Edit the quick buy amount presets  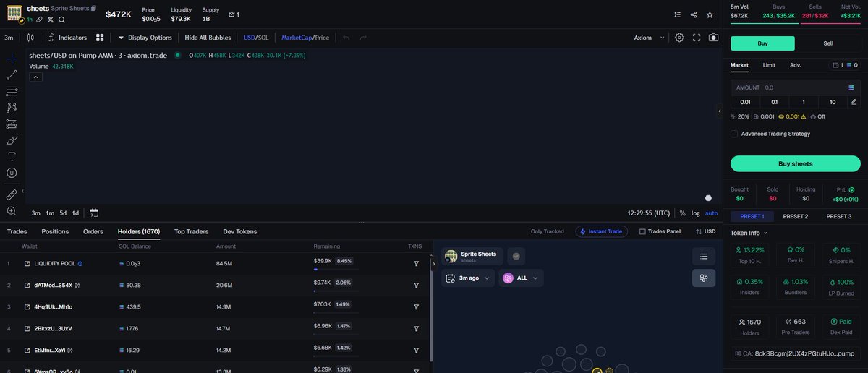pos(854,102)
